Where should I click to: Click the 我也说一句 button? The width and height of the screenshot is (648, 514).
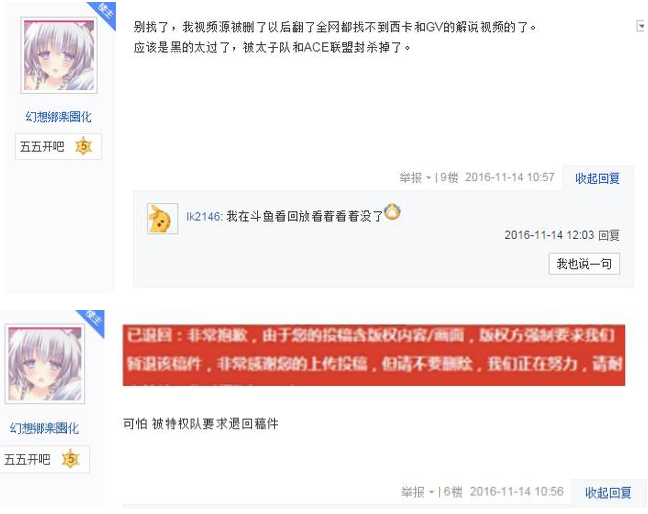tap(584, 264)
